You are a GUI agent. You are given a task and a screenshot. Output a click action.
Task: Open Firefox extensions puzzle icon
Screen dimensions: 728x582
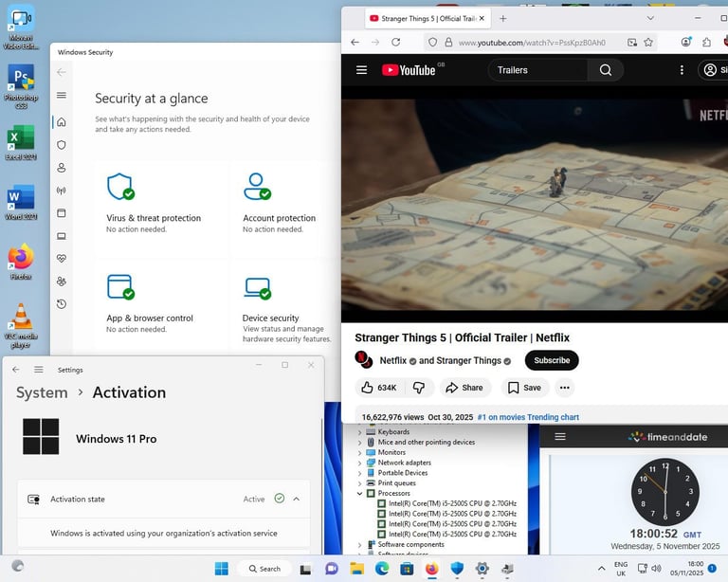tap(706, 43)
